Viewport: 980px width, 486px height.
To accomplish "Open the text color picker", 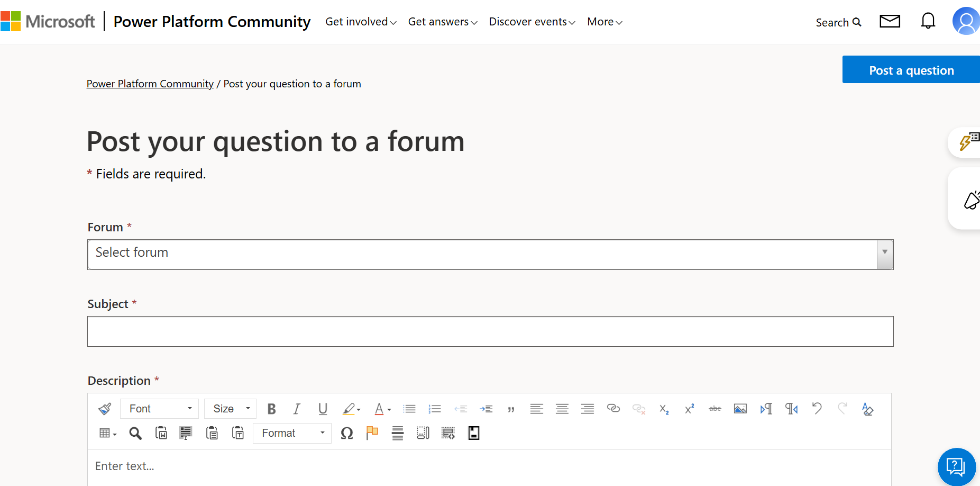I will pos(382,409).
